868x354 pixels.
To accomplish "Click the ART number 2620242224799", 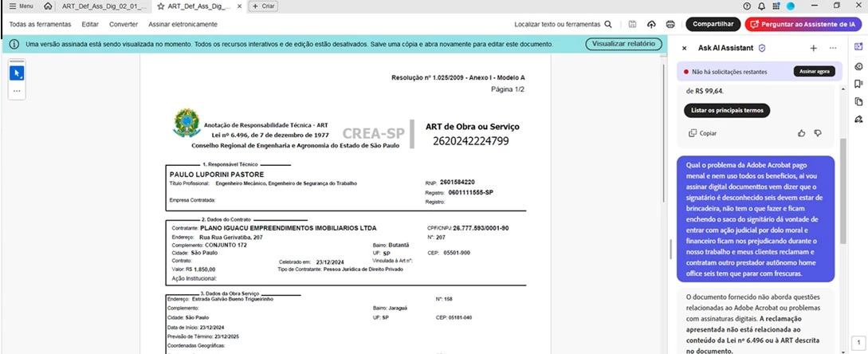I will point(470,141).
